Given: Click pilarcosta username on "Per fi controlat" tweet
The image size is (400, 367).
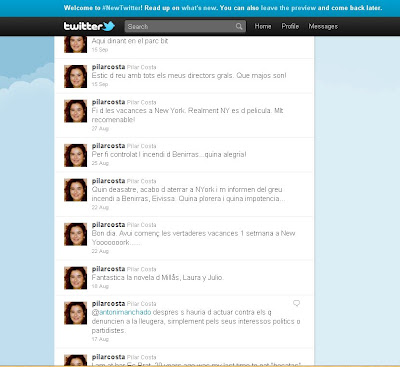Looking at the screenshot, I should pyautogui.click(x=108, y=146).
